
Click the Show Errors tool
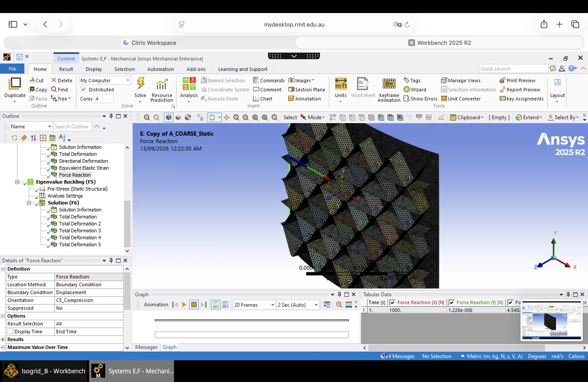[420, 99]
